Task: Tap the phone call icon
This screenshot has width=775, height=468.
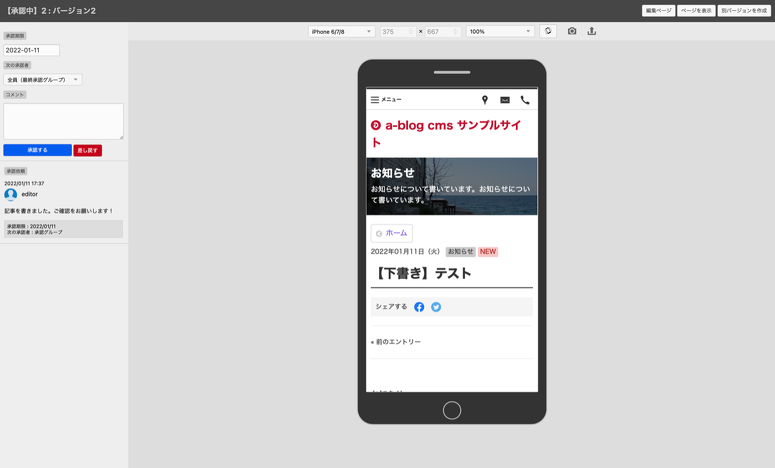Action: [x=525, y=100]
